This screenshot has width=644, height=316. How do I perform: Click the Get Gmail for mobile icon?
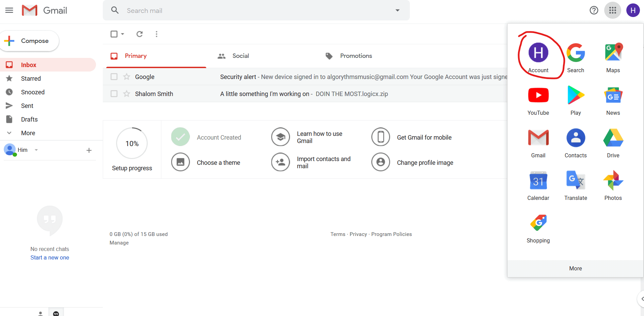point(381,137)
